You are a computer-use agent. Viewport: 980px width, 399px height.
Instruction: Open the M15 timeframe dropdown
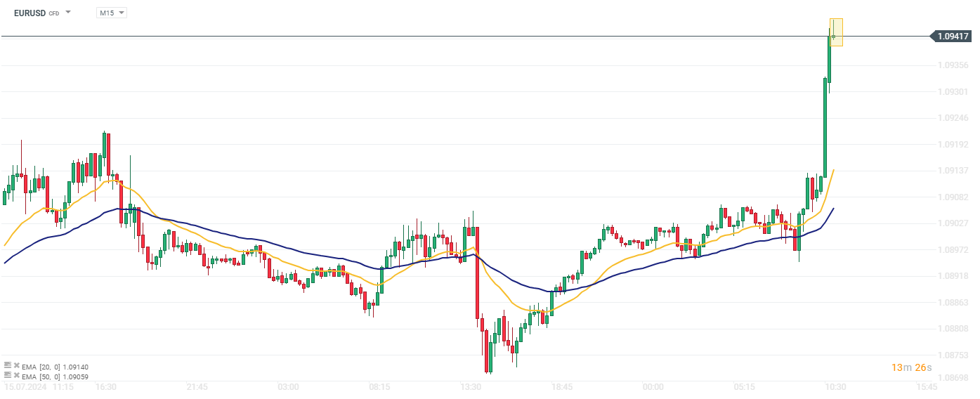click(x=112, y=13)
